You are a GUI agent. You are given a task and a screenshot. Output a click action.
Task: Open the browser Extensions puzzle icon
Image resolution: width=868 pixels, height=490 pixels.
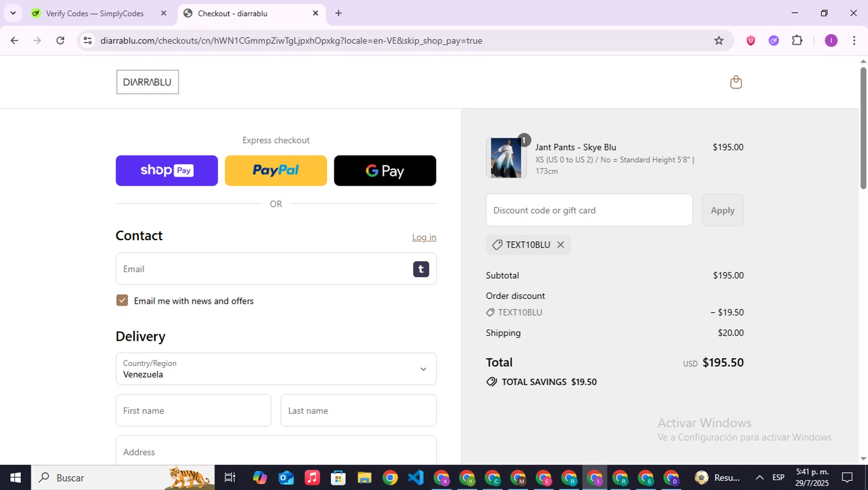tap(797, 40)
